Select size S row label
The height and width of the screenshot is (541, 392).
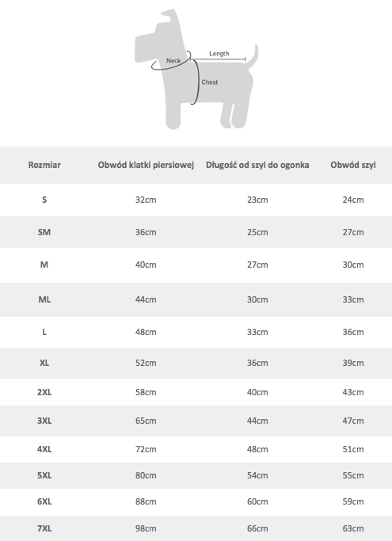point(44,200)
